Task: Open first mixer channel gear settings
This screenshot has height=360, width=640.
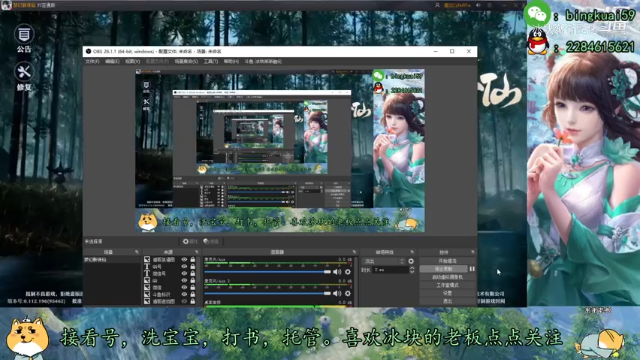Action: (348, 271)
